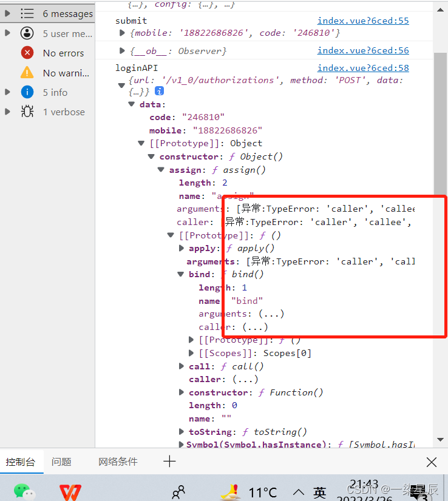Show hidden tray icons caret
This screenshot has width=448, height=501.
pos(299,492)
